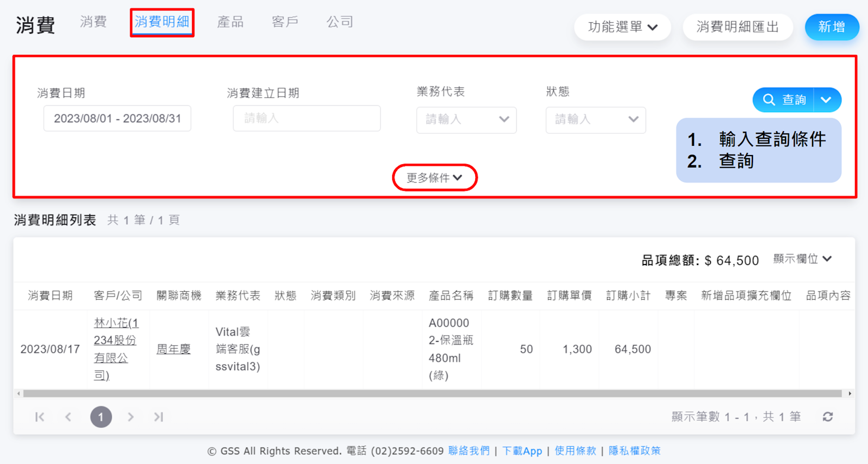Image resolution: width=868 pixels, height=464 pixels.
Task: Open the 業務代表 dropdown
Action: [466, 120]
